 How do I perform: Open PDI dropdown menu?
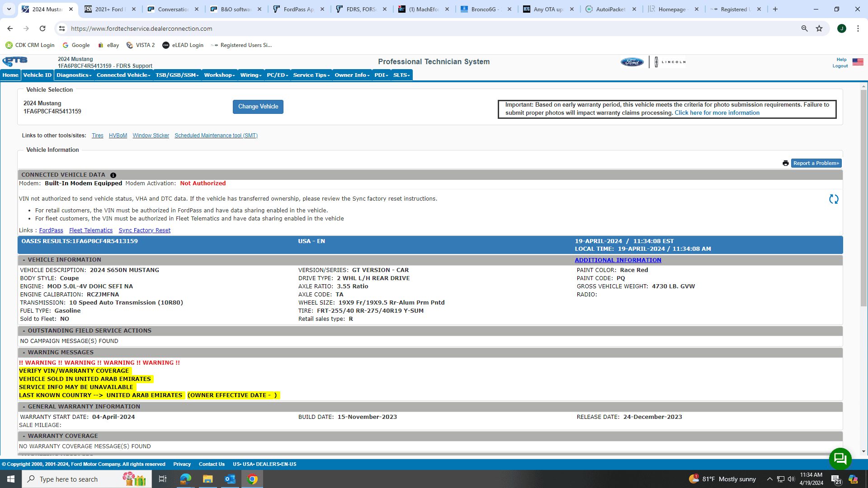381,75
